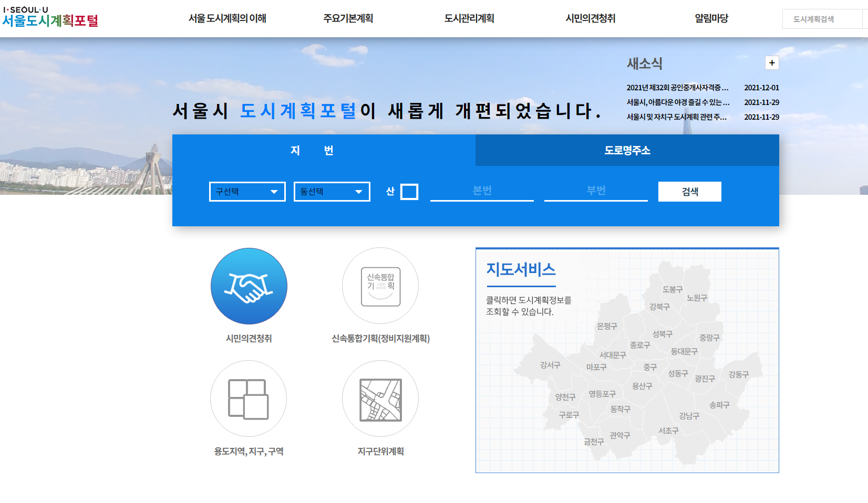The width and height of the screenshot is (868, 503).
Task: Focus the 본번 input field
Action: pyautogui.click(x=482, y=191)
